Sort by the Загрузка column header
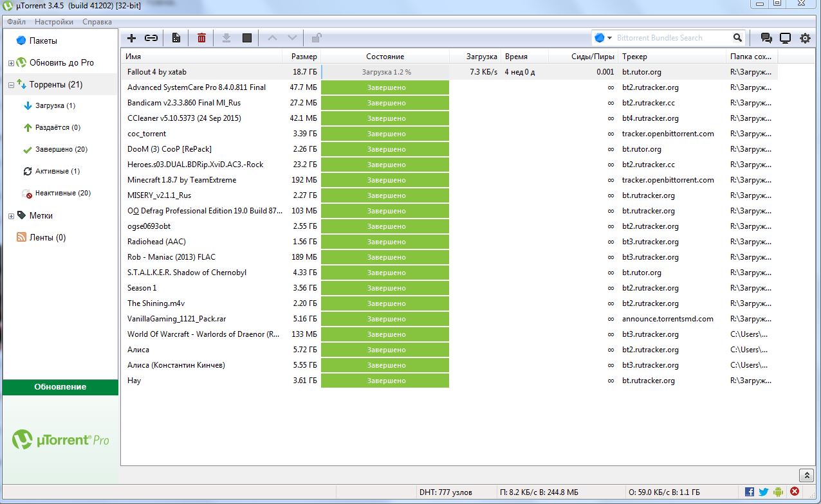Image resolution: width=821 pixels, height=504 pixels. pyautogui.click(x=474, y=57)
